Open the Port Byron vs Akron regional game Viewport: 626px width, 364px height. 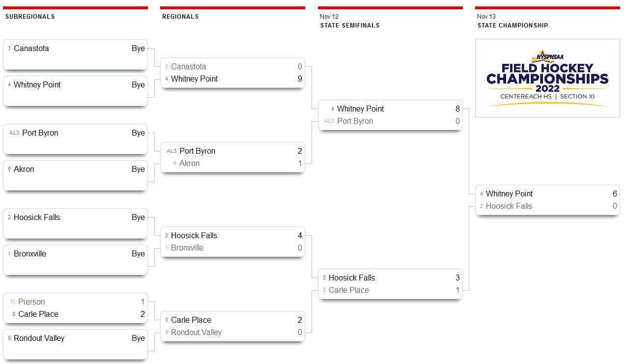[x=232, y=157]
